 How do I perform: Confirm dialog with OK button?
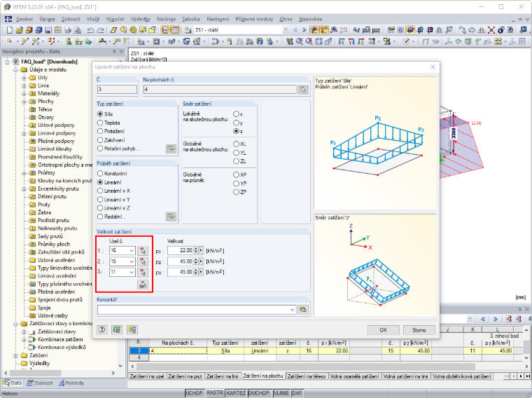click(x=383, y=330)
